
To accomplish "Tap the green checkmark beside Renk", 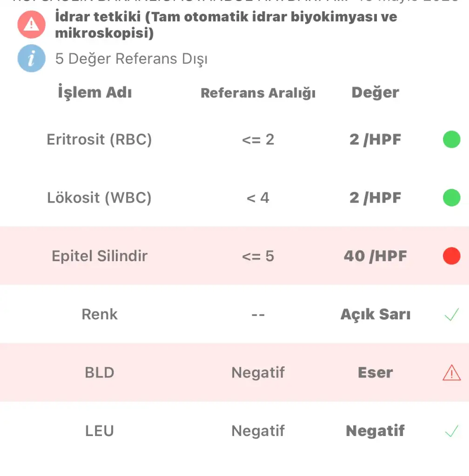I will [x=451, y=315].
